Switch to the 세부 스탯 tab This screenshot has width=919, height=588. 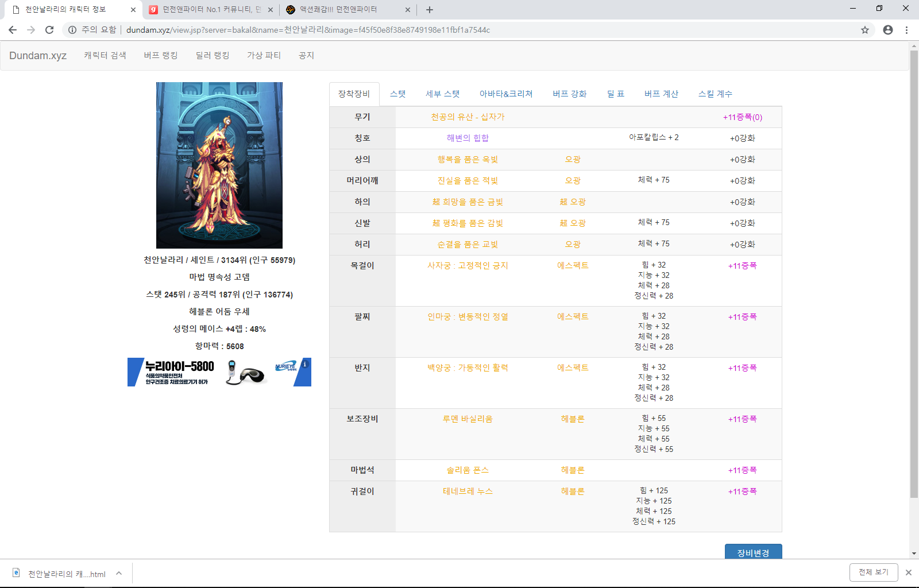click(x=443, y=94)
